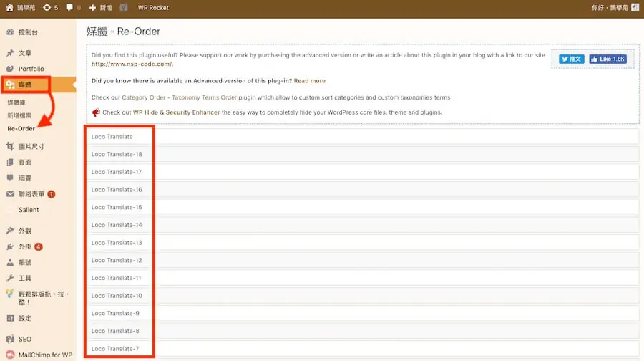
Task: Open the Yoast SEO icon in admin bar
Action: pos(124,7)
